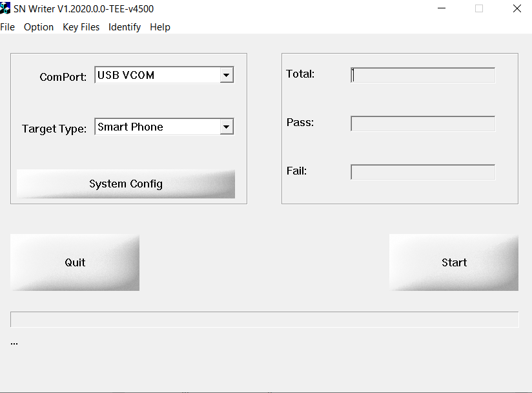The height and width of the screenshot is (393, 532).
Task: Open the Option menu
Action: coord(39,27)
